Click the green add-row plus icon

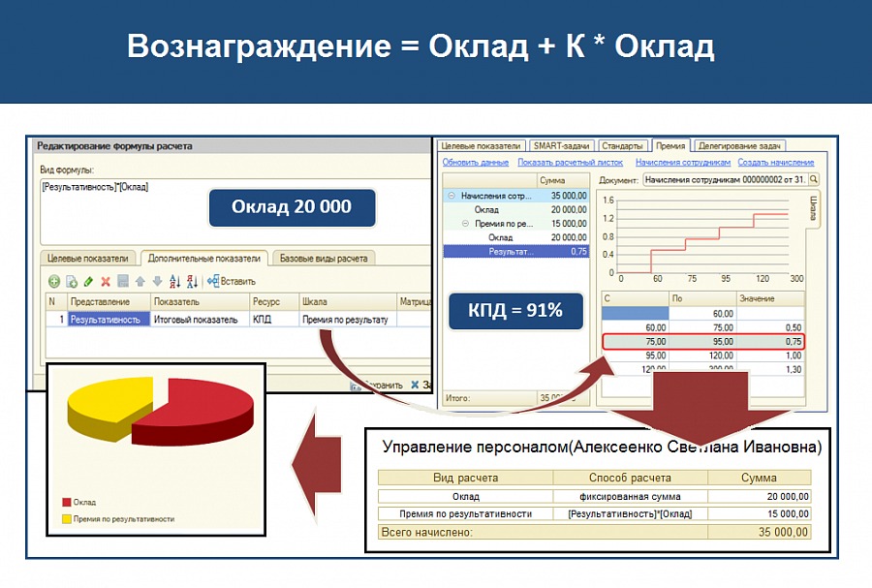pos(54,281)
